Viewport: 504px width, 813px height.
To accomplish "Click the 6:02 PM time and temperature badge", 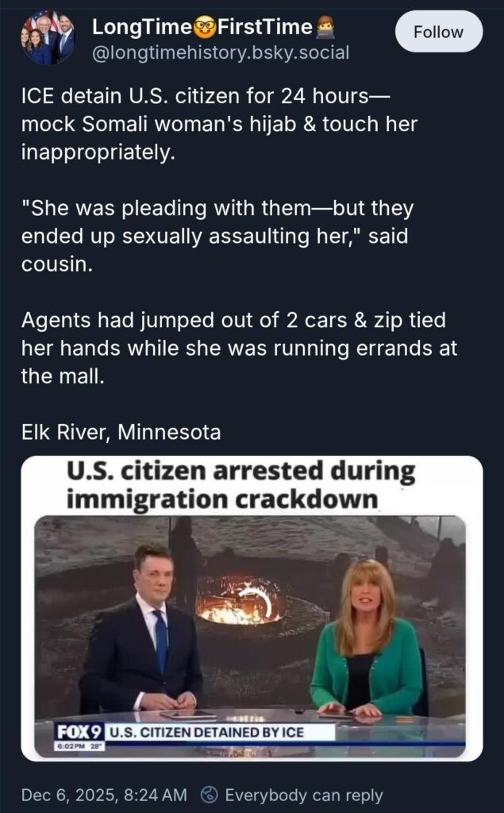I will pos(80,746).
